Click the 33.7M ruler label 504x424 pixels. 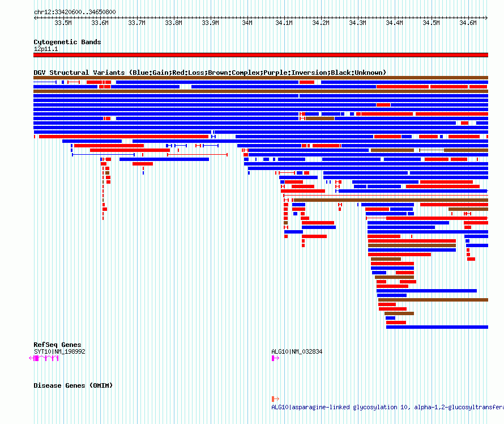[136, 23]
